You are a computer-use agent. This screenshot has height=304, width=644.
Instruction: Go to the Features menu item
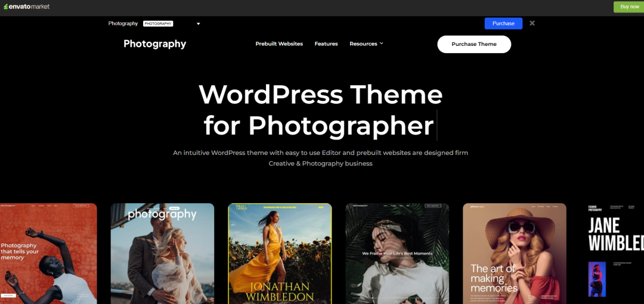[x=326, y=44]
